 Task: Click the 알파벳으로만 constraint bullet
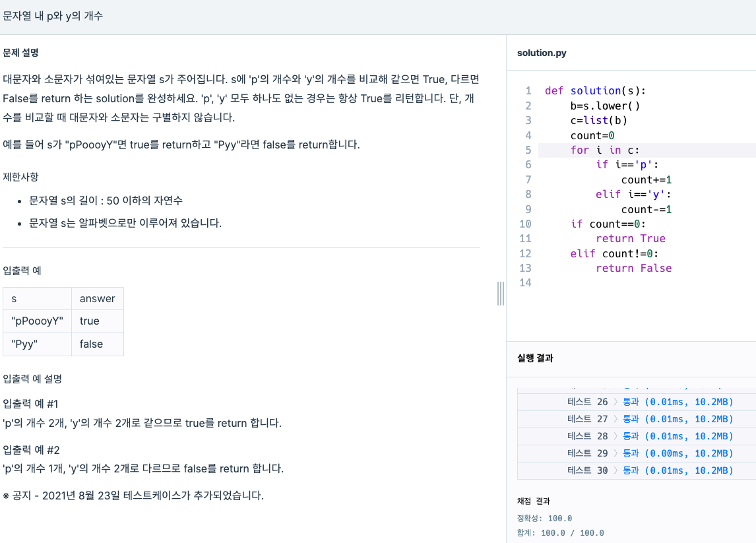(x=125, y=223)
